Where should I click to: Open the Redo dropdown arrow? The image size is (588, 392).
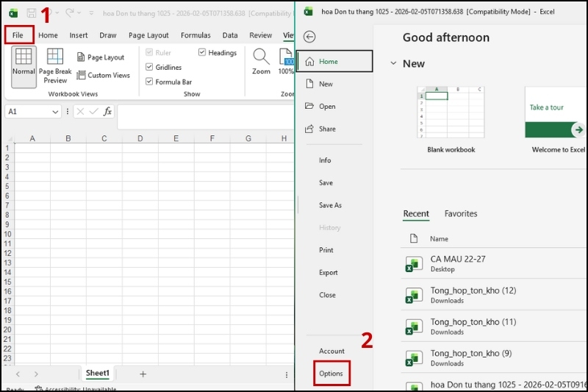pos(79,13)
